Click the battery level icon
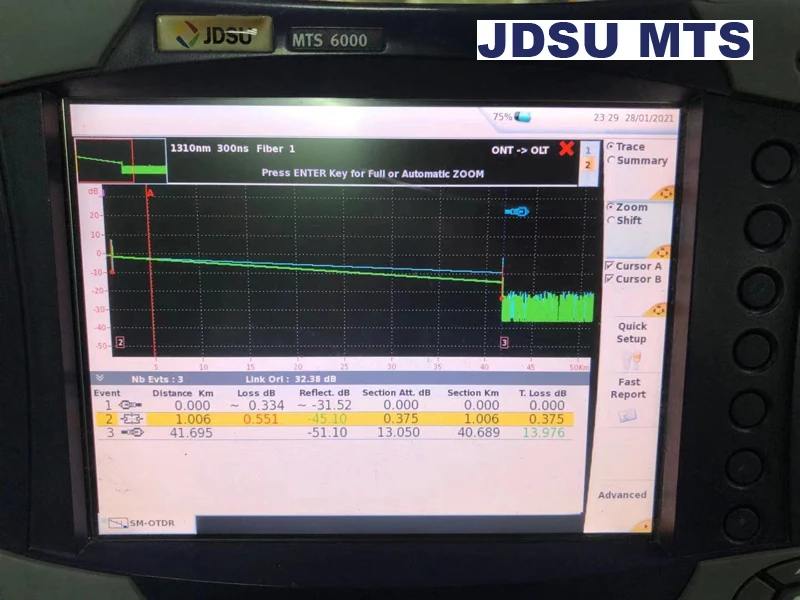The image size is (800, 600). 522,117
